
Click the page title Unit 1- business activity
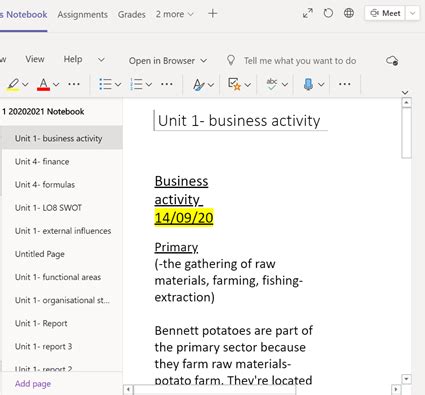239,121
